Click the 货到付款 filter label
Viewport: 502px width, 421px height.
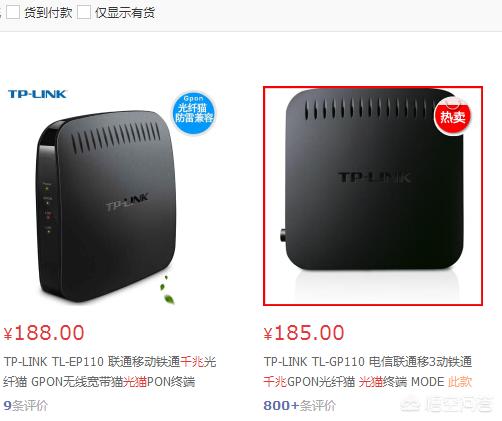48,13
